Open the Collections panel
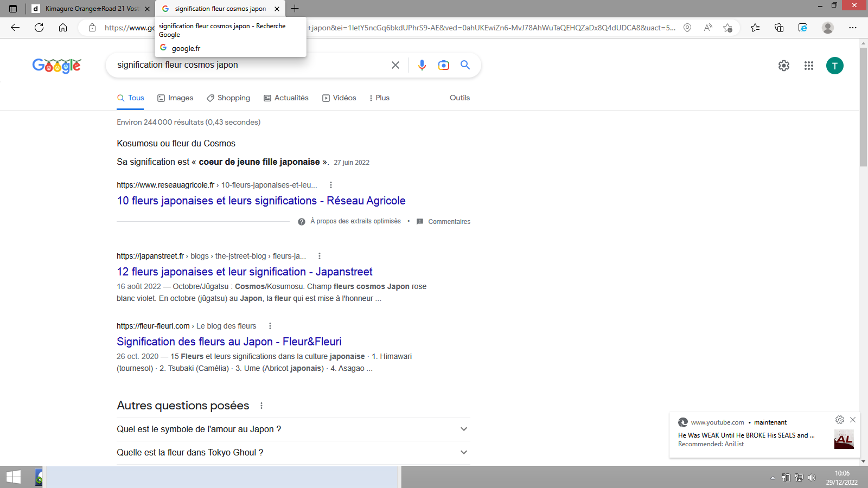This screenshot has height=488, width=868. [x=779, y=28]
